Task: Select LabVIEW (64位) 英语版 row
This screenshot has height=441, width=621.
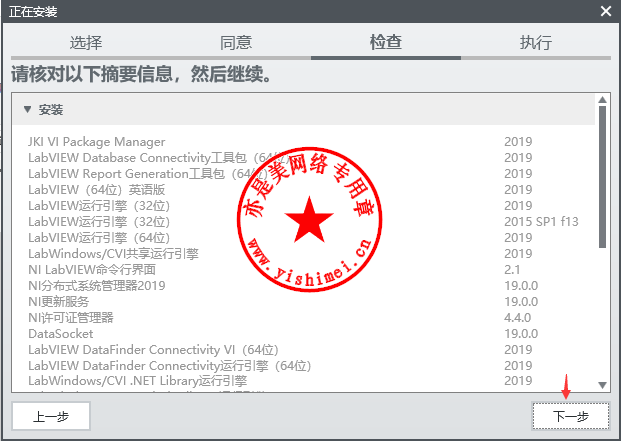Action: click(304, 190)
